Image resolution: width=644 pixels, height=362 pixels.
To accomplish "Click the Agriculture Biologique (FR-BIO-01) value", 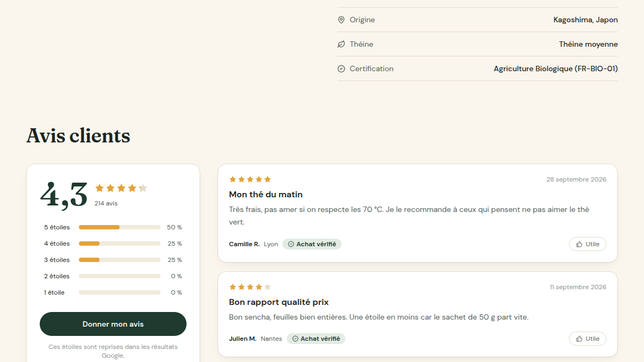I will [556, 69].
